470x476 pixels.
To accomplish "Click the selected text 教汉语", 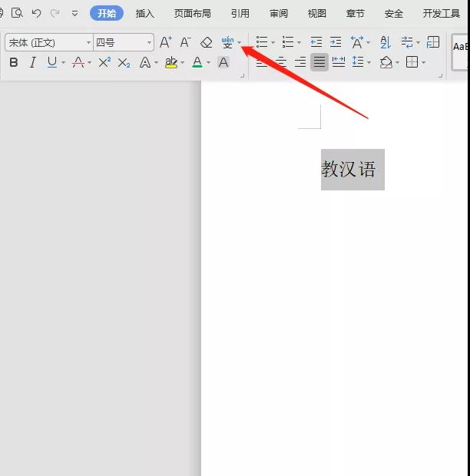I will [x=349, y=169].
